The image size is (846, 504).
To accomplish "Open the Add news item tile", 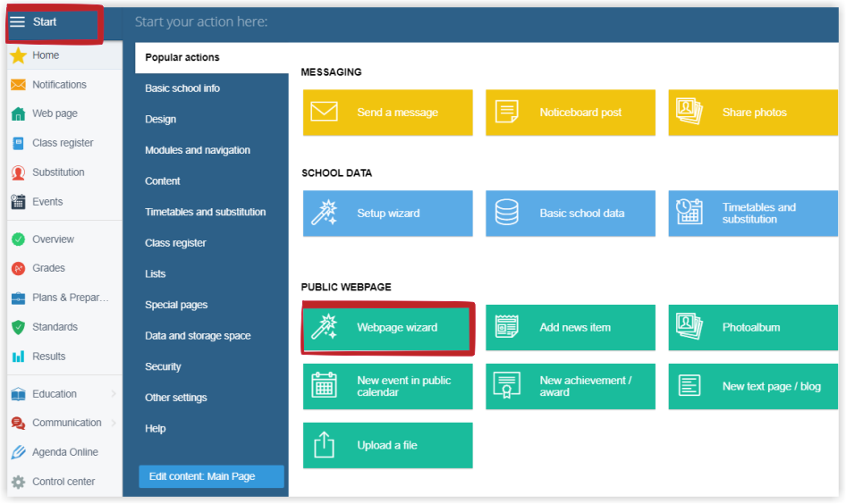I will pos(571,328).
